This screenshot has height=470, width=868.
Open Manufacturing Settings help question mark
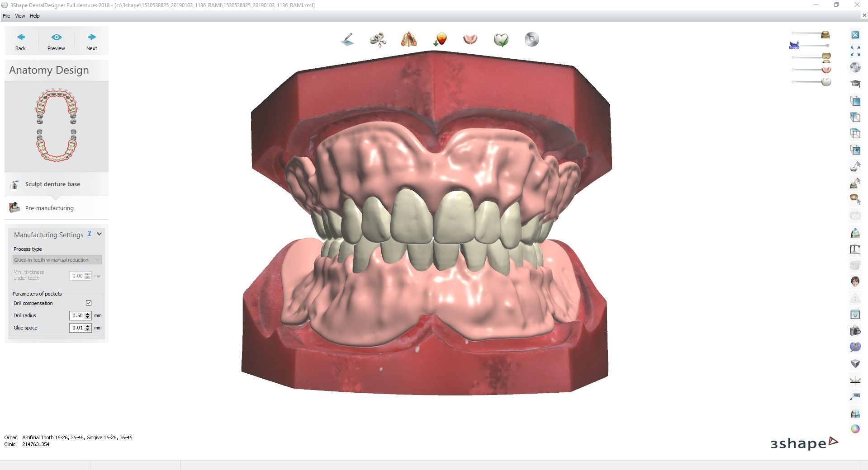pyautogui.click(x=90, y=234)
